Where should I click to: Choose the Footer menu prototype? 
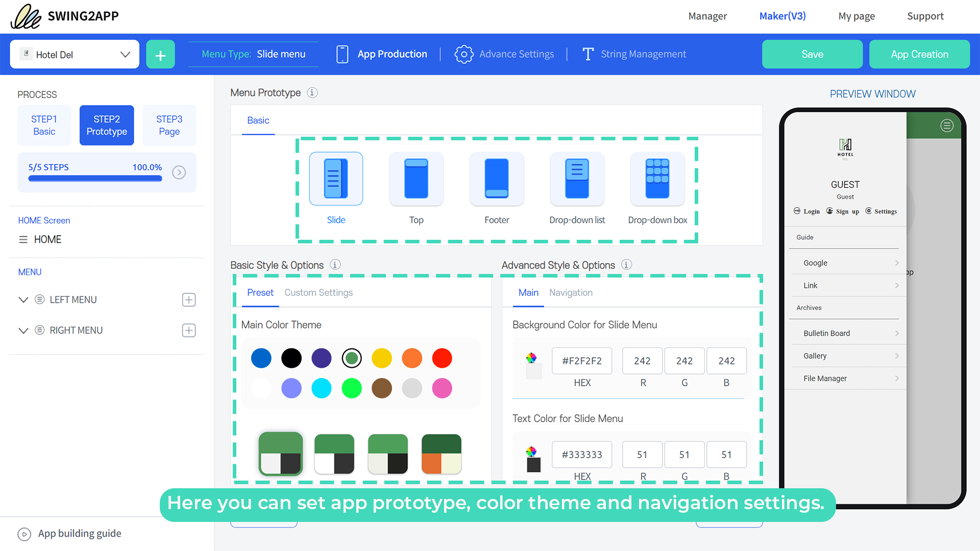click(497, 179)
